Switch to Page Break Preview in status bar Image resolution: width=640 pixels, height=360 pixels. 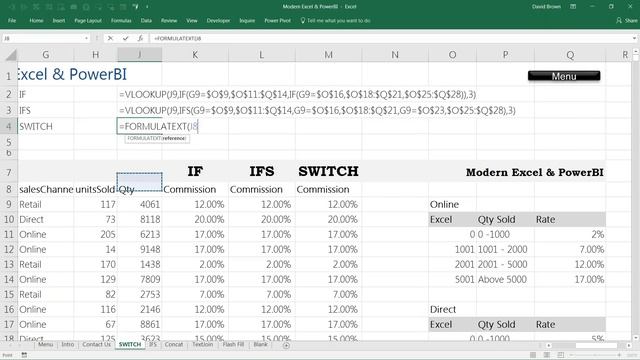pos(560,355)
